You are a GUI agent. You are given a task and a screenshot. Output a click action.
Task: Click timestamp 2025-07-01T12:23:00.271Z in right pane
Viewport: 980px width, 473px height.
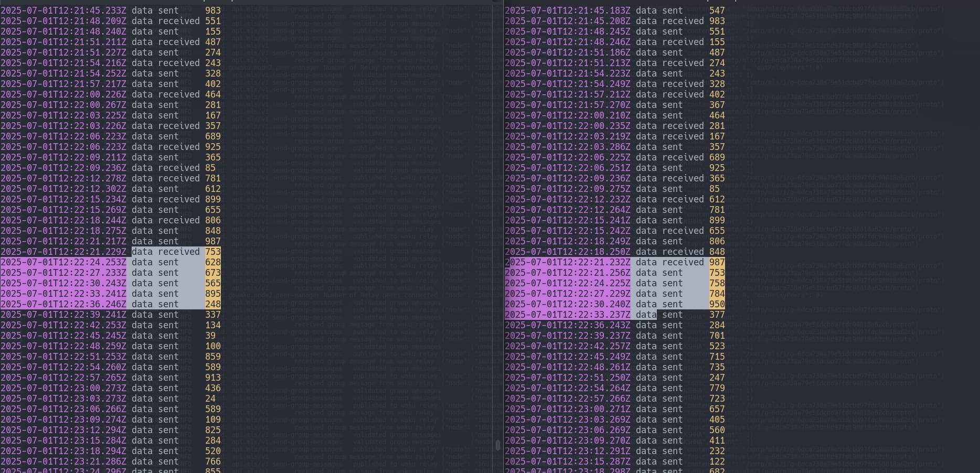(568, 409)
